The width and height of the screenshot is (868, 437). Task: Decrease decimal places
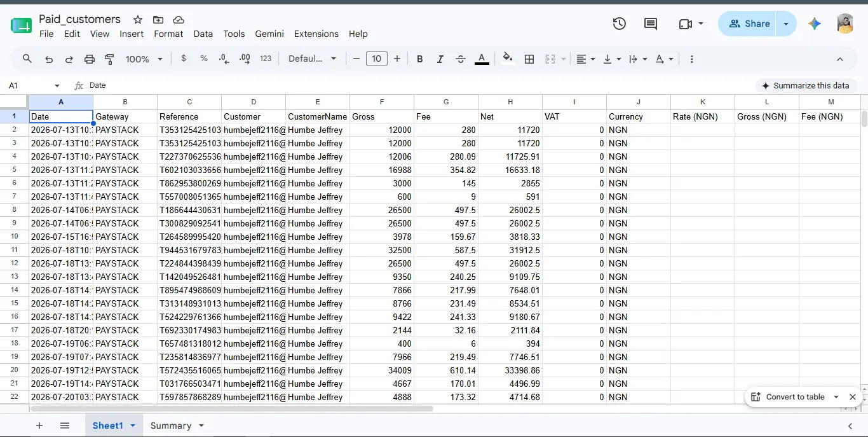click(x=224, y=59)
